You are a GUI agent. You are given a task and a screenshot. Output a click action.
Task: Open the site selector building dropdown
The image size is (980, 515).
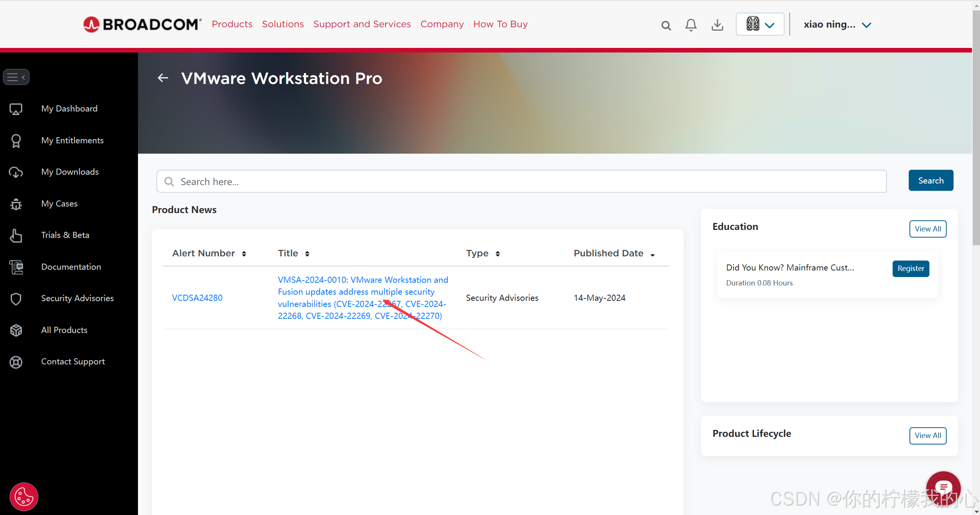(x=760, y=24)
